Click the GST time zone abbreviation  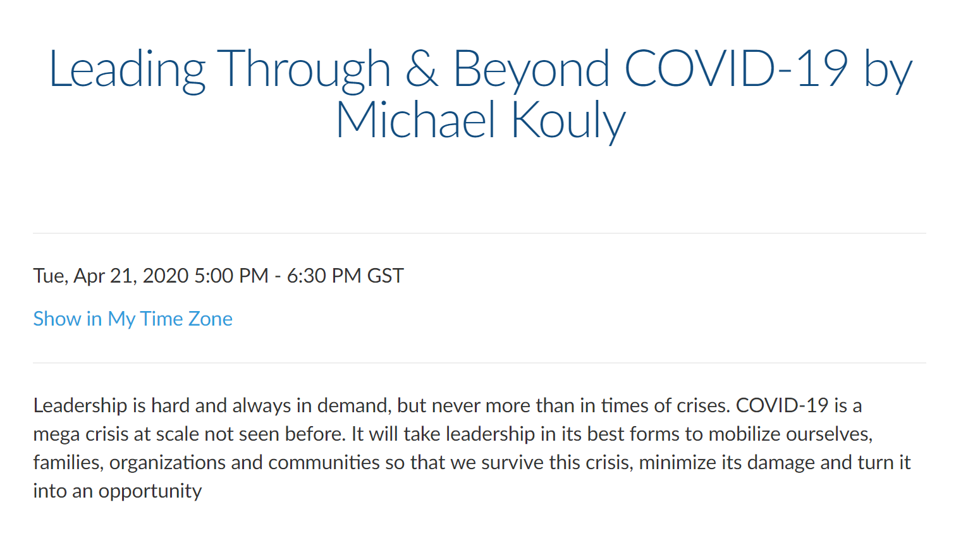pos(385,276)
